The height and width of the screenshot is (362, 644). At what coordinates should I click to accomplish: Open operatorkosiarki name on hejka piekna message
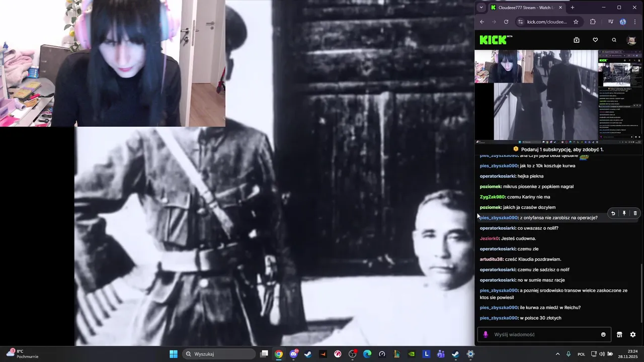[498, 176]
